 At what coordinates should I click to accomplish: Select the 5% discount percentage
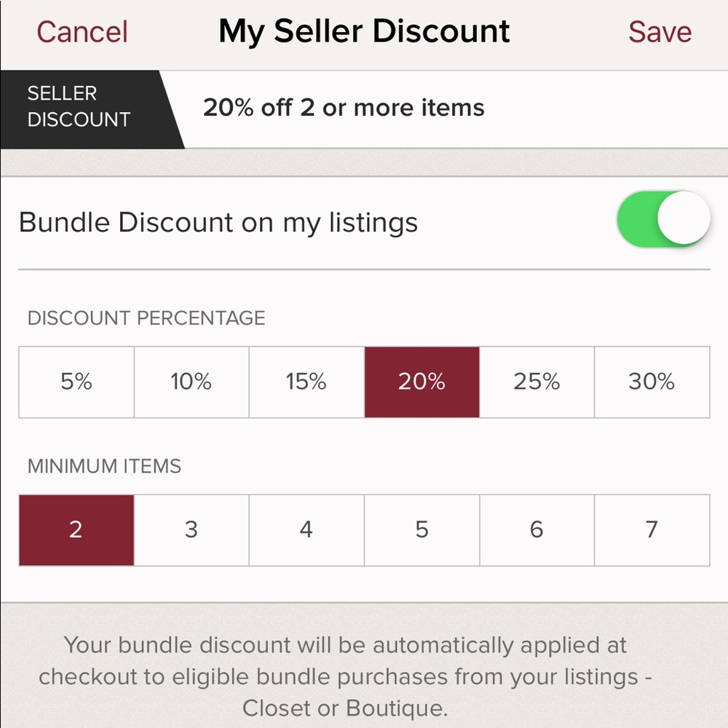pos(75,381)
